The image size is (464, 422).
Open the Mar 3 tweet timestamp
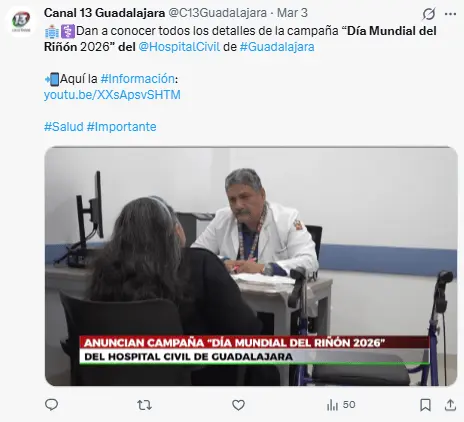pyautogui.click(x=292, y=13)
